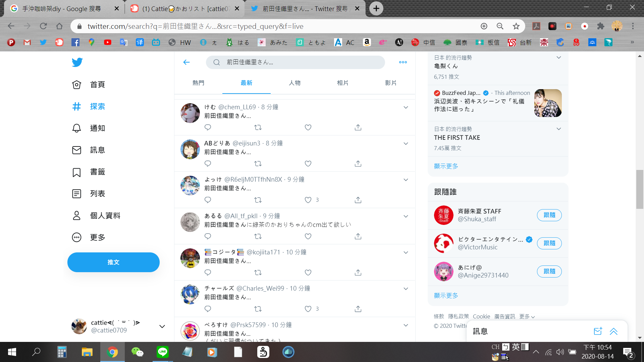Expand options for @chem_LL69 tweet
The width and height of the screenshot is (644, 362).
[x=406, y=107]
